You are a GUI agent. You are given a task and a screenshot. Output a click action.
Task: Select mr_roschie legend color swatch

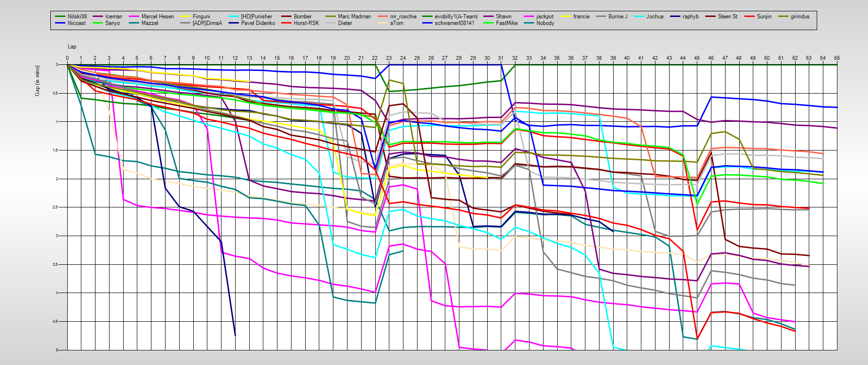[383, 16]
